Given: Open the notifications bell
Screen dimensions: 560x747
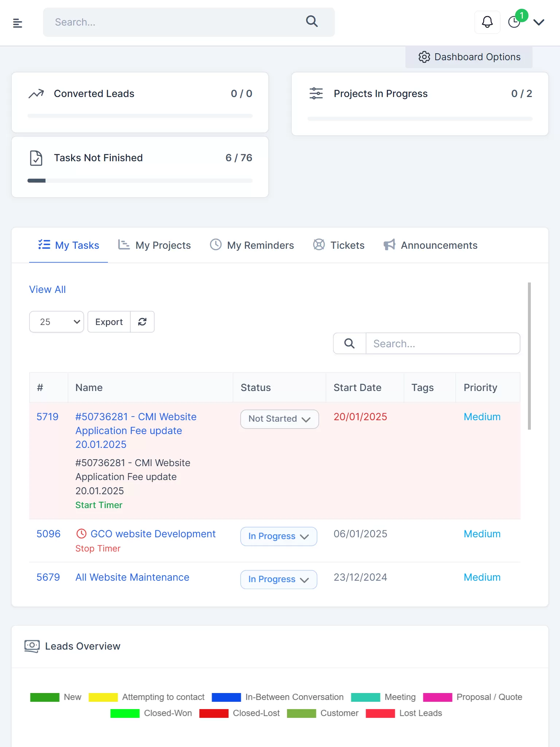Looking at the screenshot, I should coord(487,22).
